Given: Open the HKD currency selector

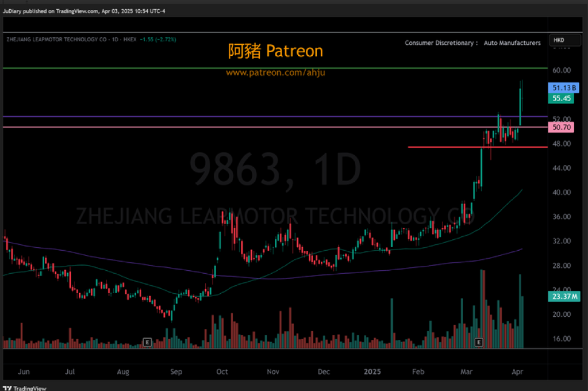Looking at the screenshot, I should 564,40.
